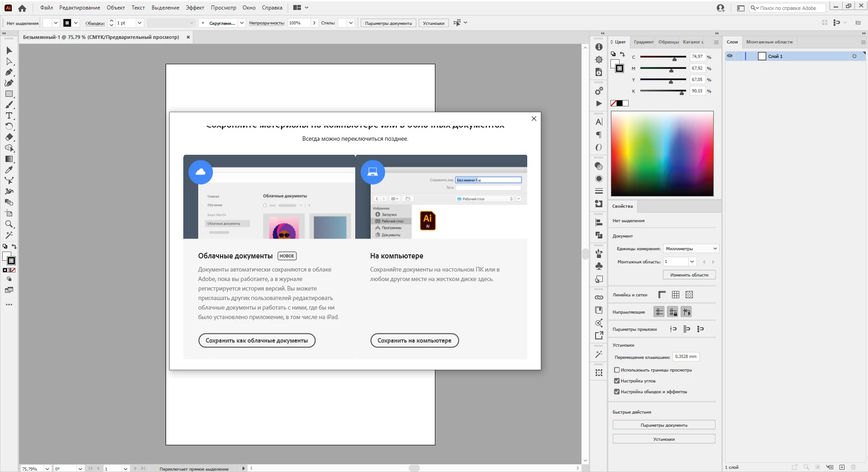Toggle show guides button
Image resolution: width=868 pixels, height=472 pixels.
click(659, 312)
